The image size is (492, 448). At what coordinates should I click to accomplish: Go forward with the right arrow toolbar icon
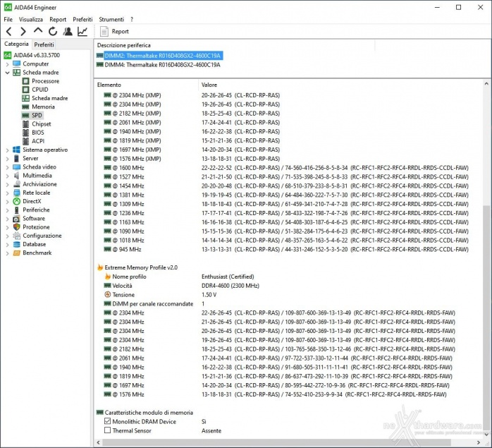(x=23, y=32)
